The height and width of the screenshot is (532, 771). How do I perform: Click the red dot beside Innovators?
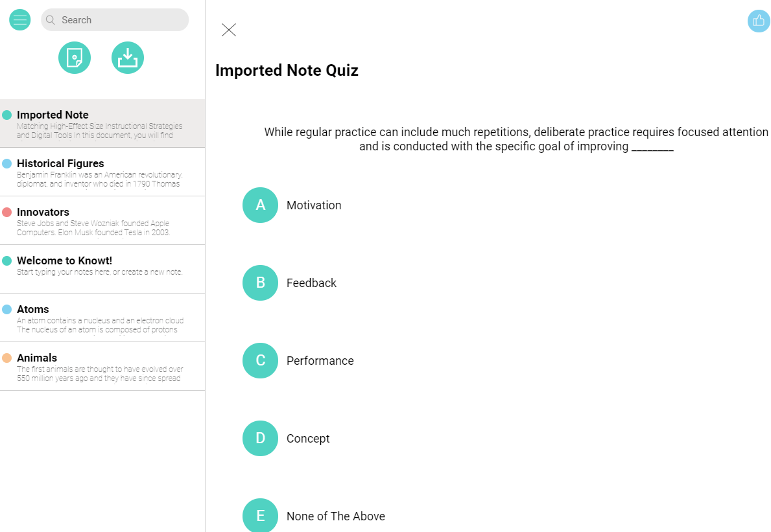pyautogui.click(x=7, y=213)
